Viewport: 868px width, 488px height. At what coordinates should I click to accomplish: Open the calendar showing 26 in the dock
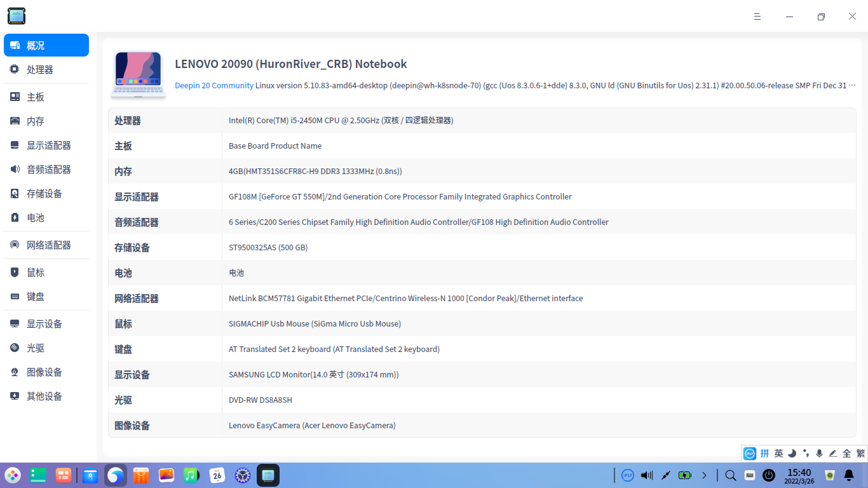pos(217,475)
